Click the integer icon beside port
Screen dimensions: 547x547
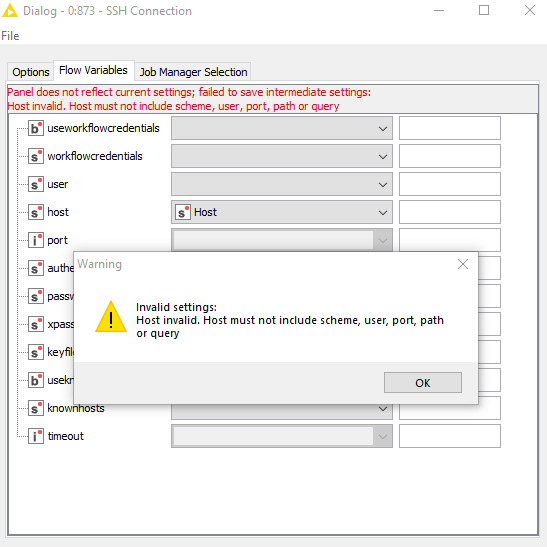36,240
